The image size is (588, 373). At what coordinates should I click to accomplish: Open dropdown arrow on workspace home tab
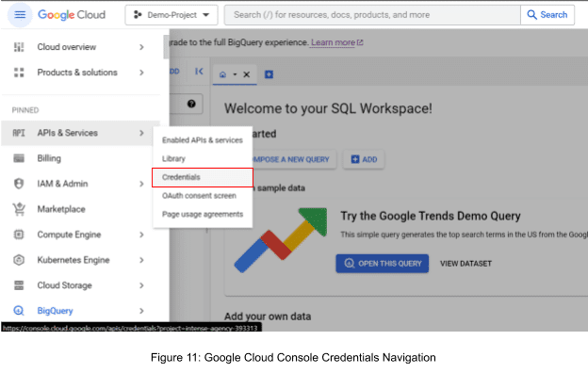pyautogui.click(x=235, y=74)
